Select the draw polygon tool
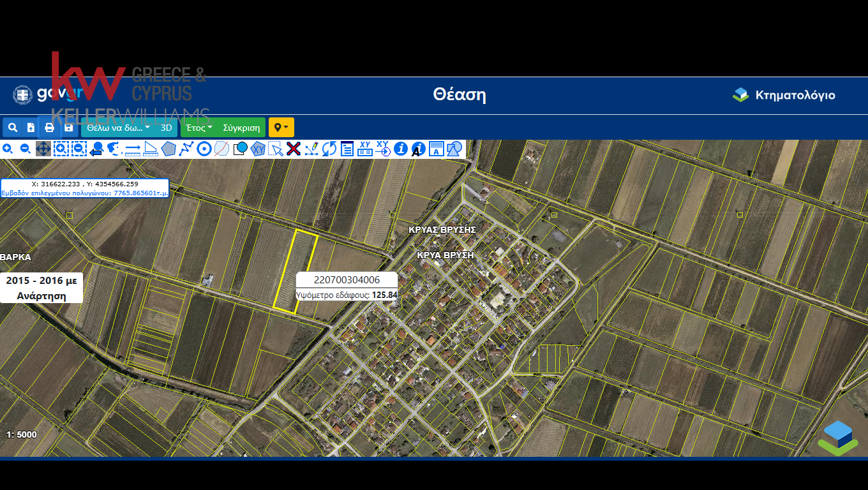Screen dimensions: 868x490 pos(168,149)
